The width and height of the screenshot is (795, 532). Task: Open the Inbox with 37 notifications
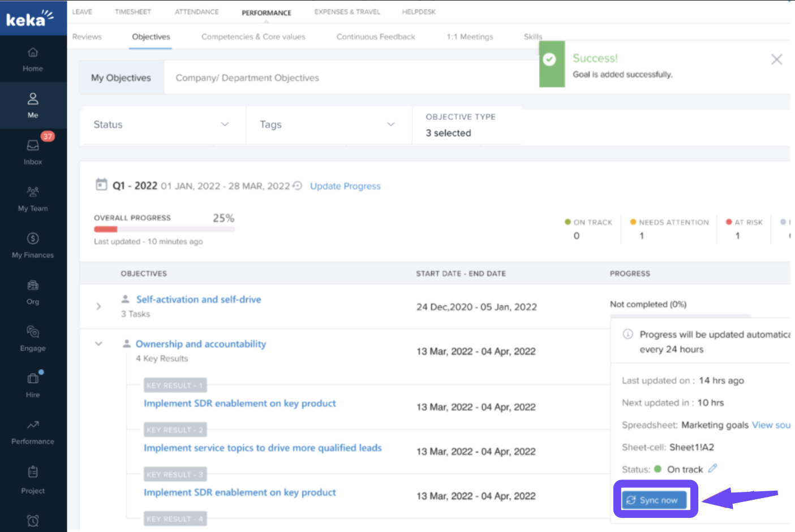[x=33, y=152]
